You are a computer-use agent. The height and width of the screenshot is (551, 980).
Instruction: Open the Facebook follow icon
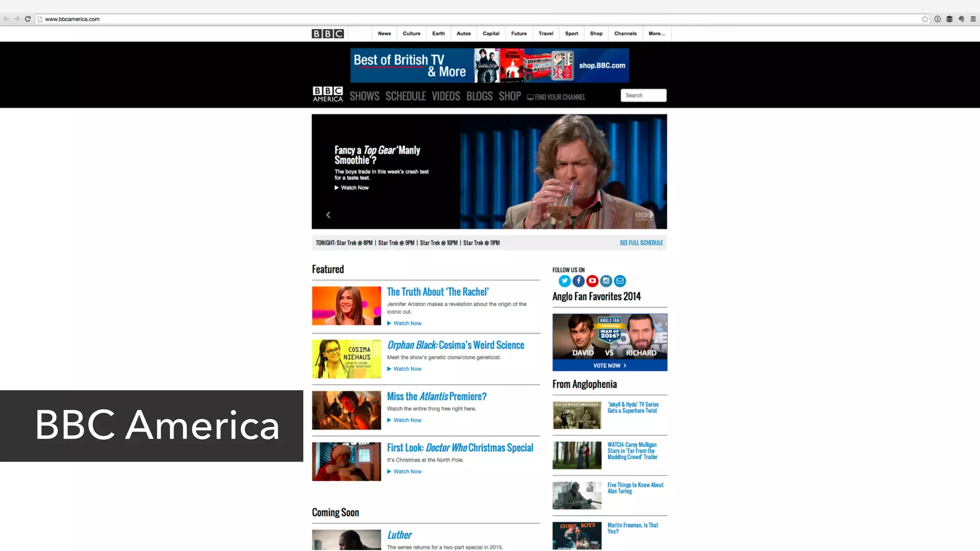pos(579,281)
